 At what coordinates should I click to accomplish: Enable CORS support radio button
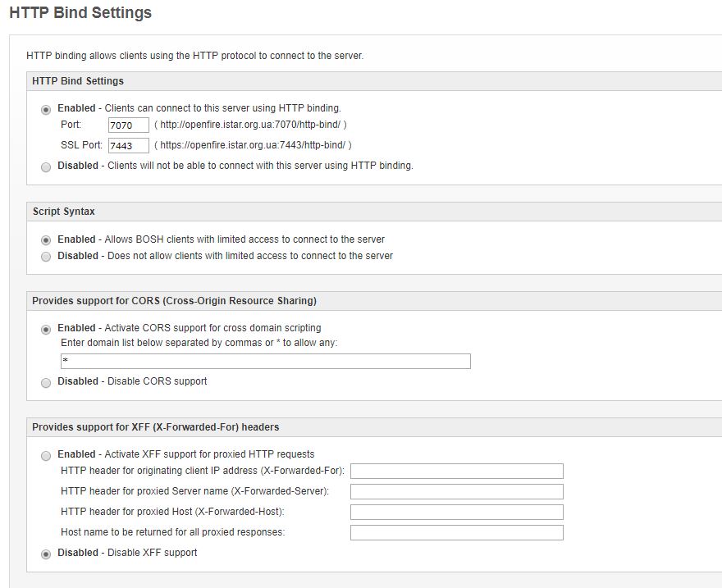46,330
